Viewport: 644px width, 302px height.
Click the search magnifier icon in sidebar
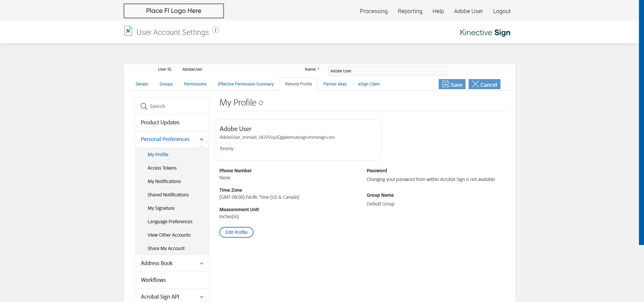(144, 106)
